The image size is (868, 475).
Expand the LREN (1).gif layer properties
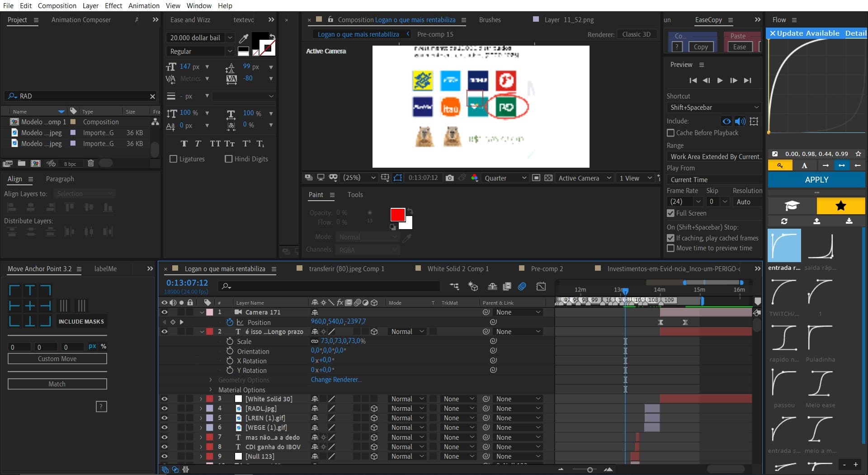coord(201,418)
